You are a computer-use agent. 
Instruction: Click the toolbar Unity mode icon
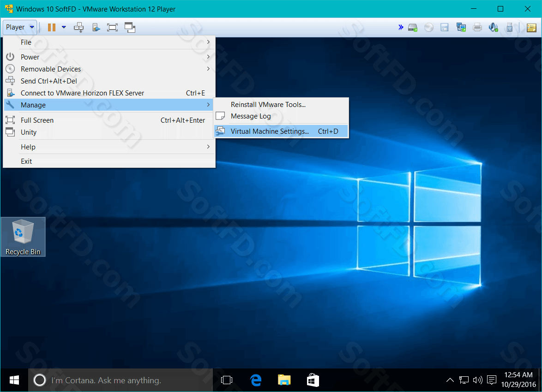[x=130, y=27]
